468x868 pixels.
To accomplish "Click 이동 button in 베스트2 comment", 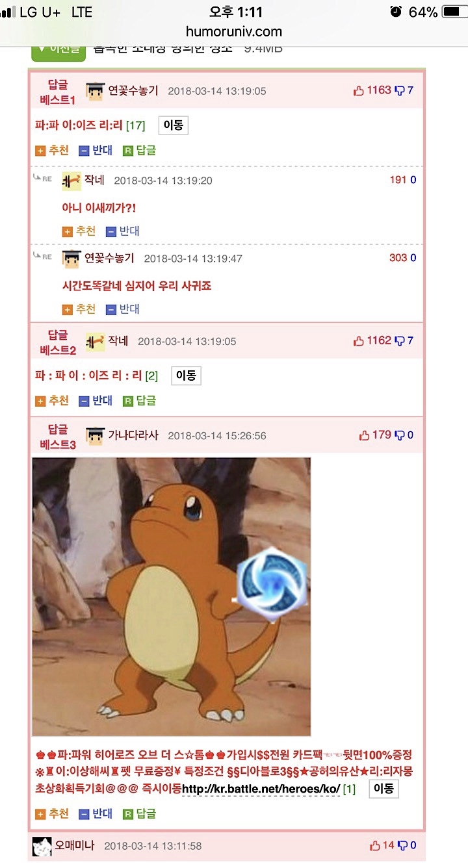I will pos(186,376).
